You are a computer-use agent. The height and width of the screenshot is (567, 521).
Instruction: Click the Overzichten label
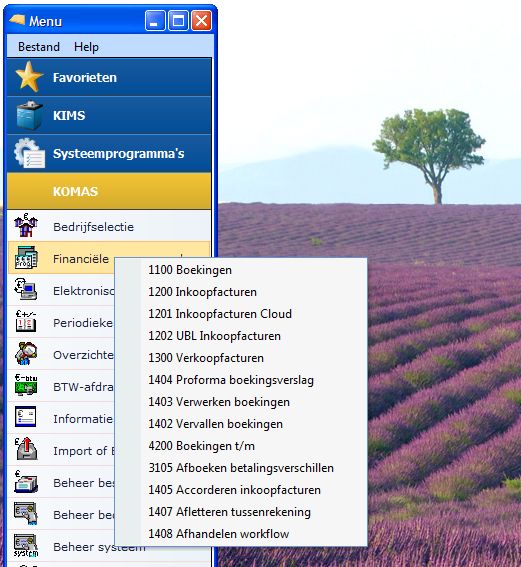[83, 355]
